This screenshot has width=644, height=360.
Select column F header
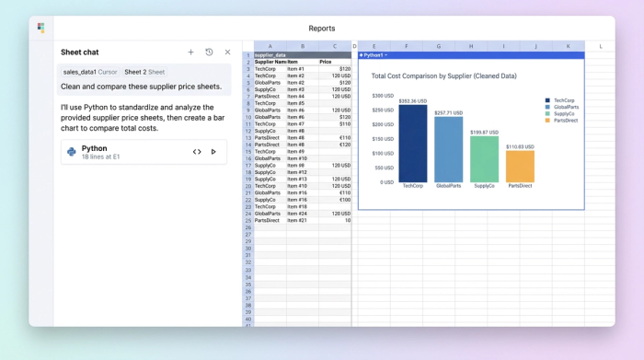click(407, 46)
